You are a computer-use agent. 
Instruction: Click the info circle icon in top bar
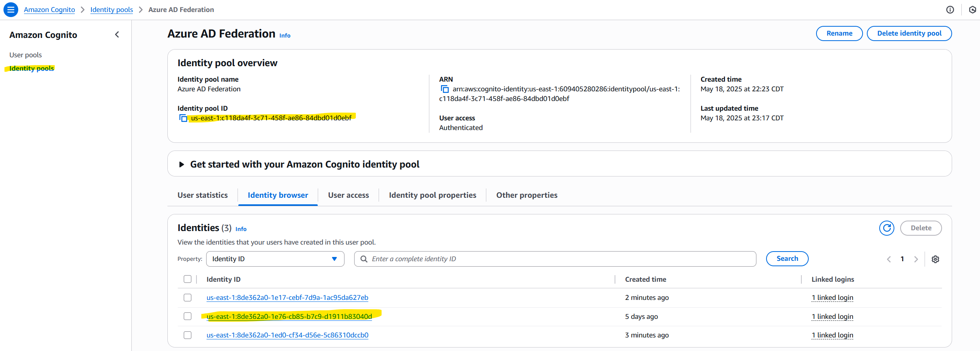tap(950, 10)
